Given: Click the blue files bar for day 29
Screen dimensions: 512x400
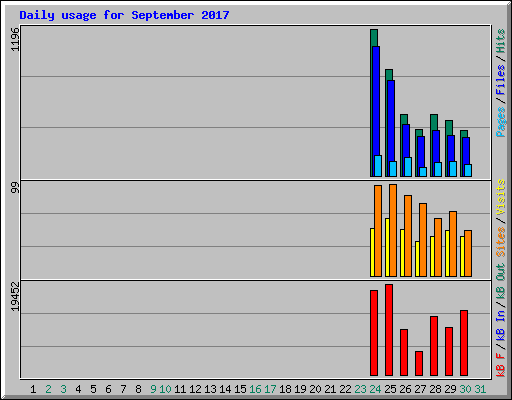Looking at the screenshot, I should [x=451, y=148].
